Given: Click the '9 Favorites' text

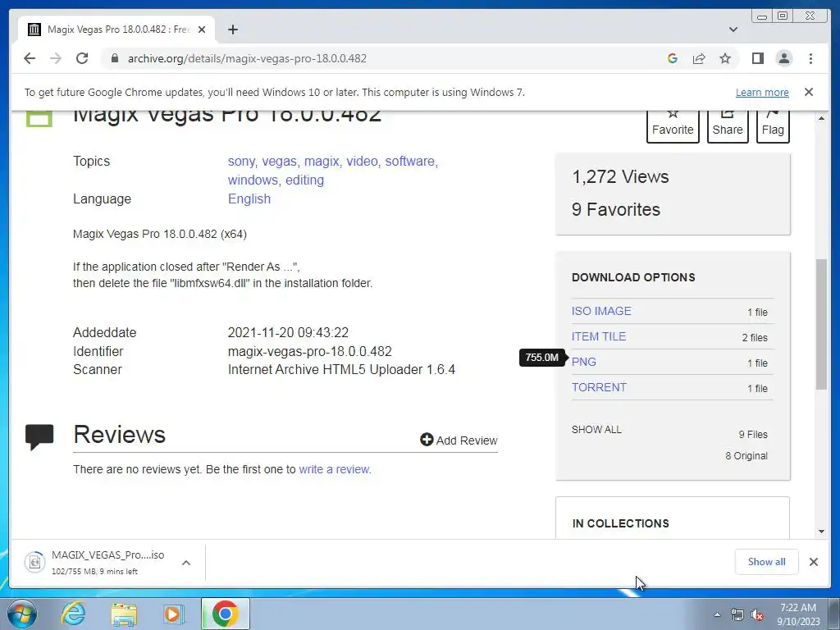Looking at the screenshot, I should coord(616,209).
